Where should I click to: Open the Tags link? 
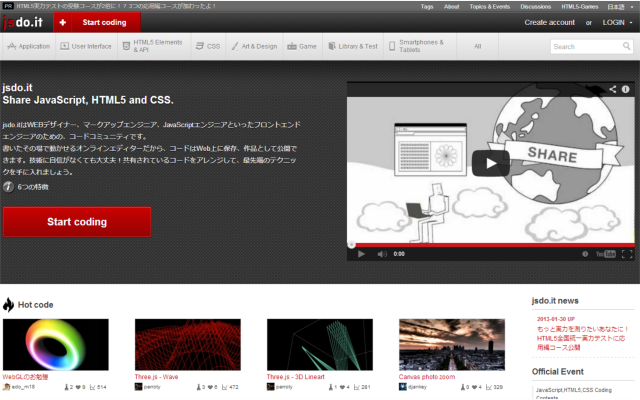point(427,7)
